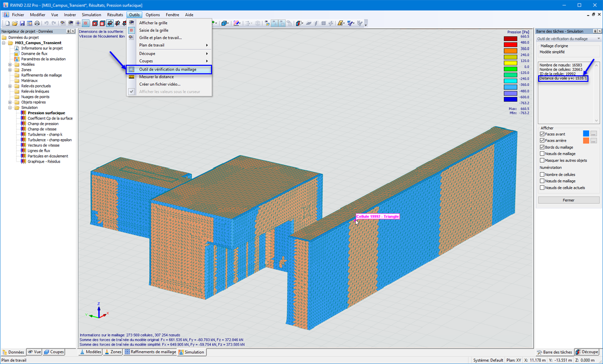This screenshot has width=603, height=364.
Task: Click the Save diskette icon
Action: click(22, 23)
